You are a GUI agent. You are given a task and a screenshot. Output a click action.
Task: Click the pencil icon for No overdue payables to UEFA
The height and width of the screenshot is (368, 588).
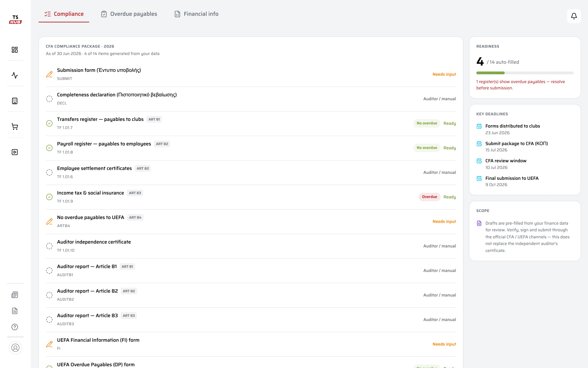click(x=49, y=222)
